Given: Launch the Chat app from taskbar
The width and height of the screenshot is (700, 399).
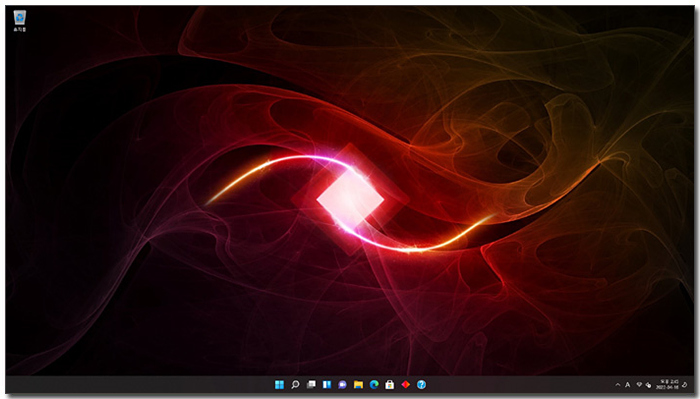Looking at the screenshot, I should click(x=342, y=385).
